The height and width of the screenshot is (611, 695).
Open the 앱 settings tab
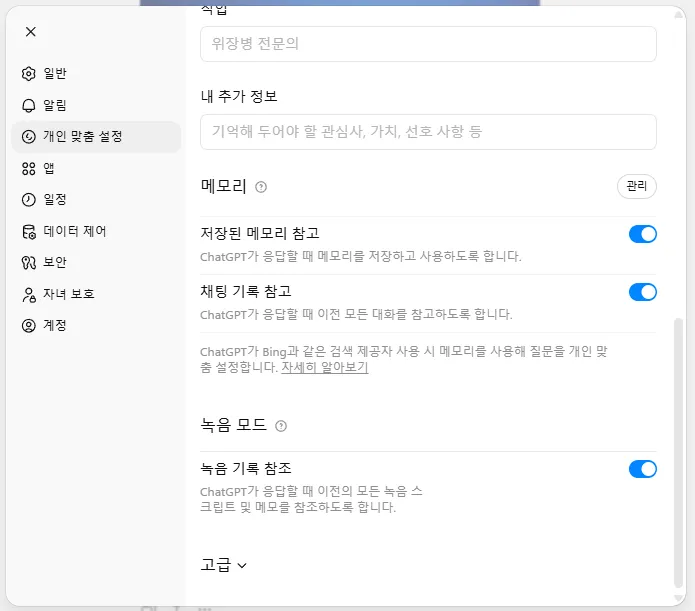click(x=96, y=168)
